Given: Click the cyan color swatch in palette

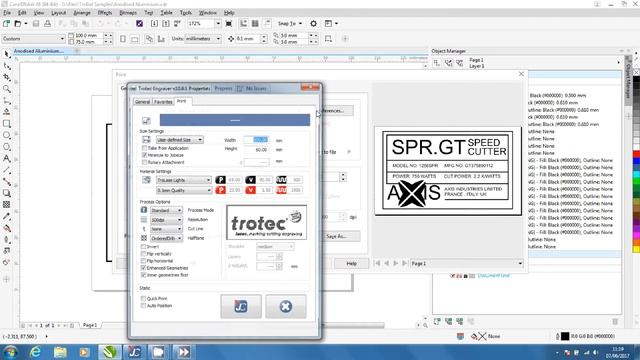Looking at the screenshot, I should [636, 175].
